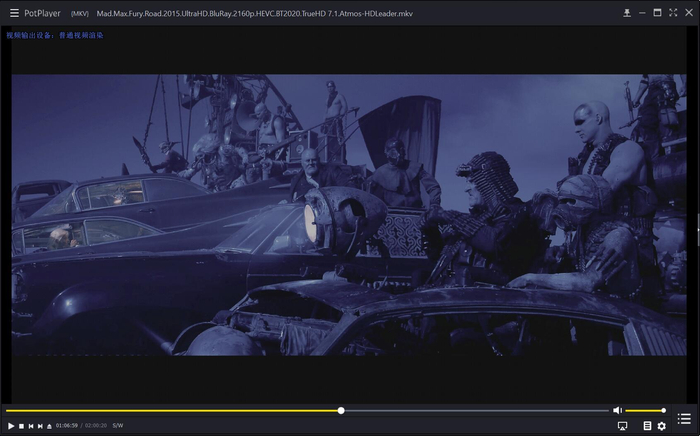Open file with the eject icon
700x436 pixels.
pos(49,426)
